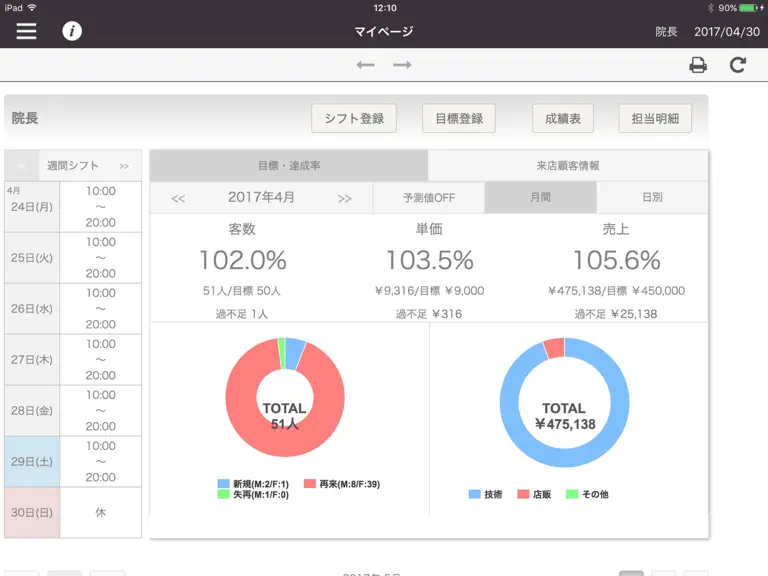Tap sales donut chart TOTAL ¥475,138
Image resolution: width=768 pixels, height=576 pixels.
click(564, 402)
